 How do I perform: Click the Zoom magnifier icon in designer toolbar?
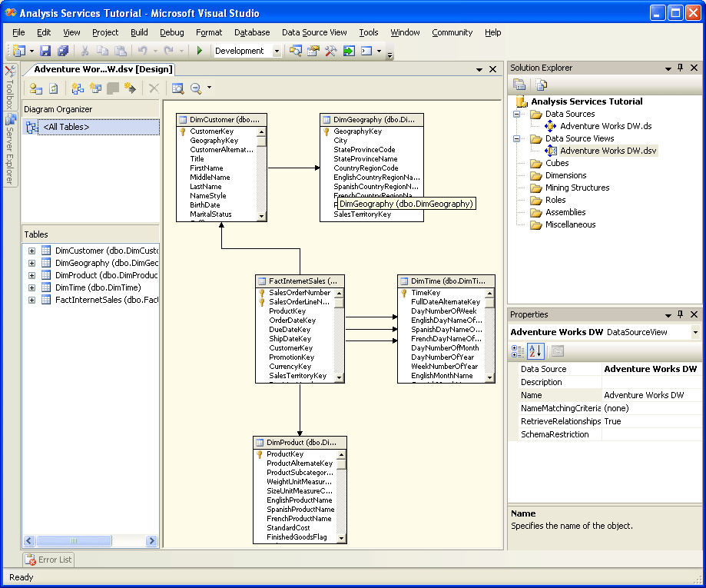point(197,89)
